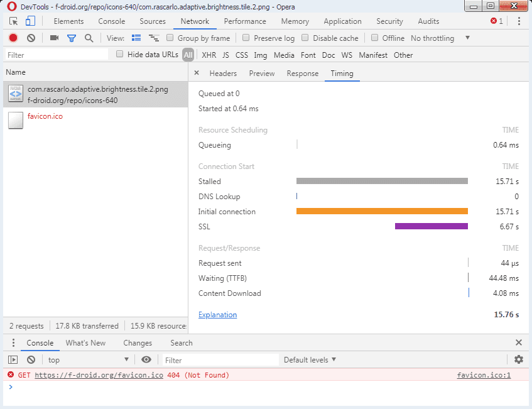Create live expression with the eye icon
Screen dimensions: 532x409
point(146,359)
